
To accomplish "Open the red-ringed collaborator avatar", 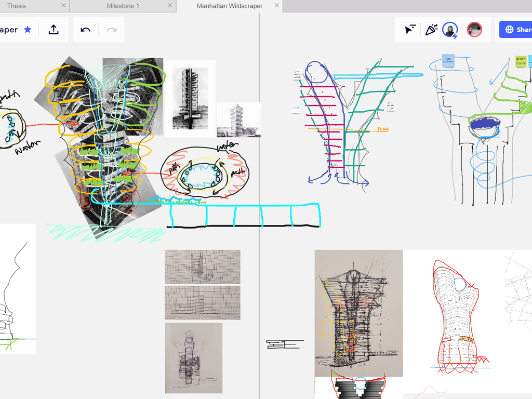I will 475,30.
